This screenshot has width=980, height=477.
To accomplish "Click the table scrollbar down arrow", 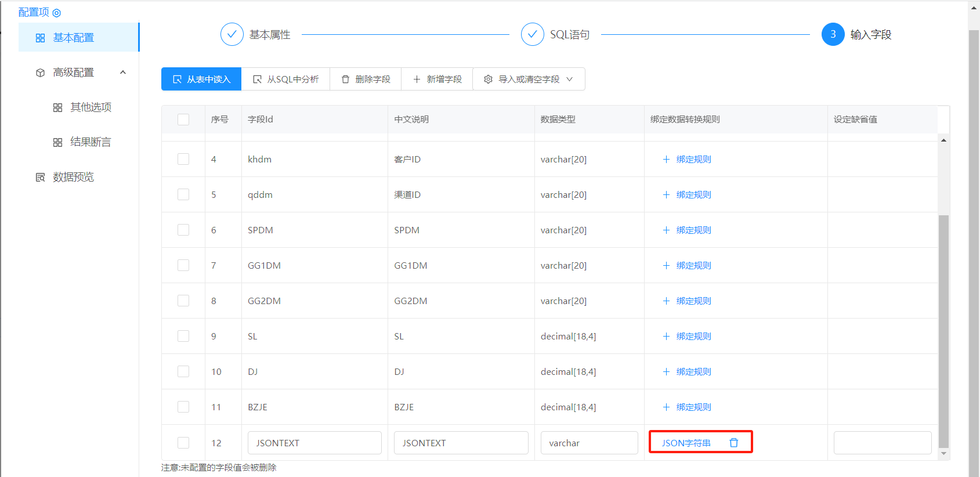I will click(944, 454).
